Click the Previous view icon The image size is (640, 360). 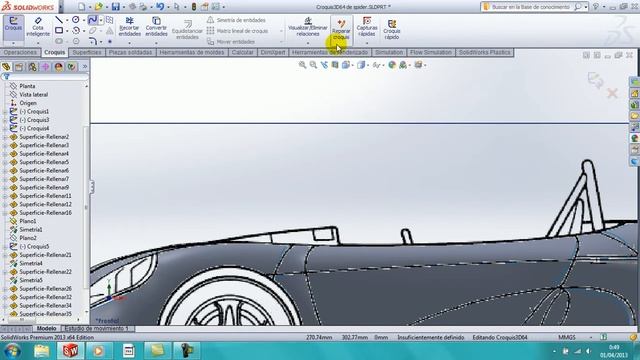tap(324, 65)
